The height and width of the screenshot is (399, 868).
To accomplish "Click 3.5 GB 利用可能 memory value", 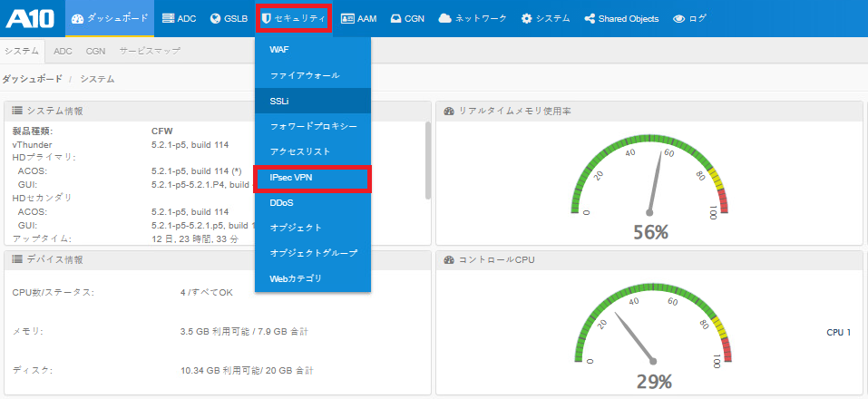I will click(x=244, y=332).
